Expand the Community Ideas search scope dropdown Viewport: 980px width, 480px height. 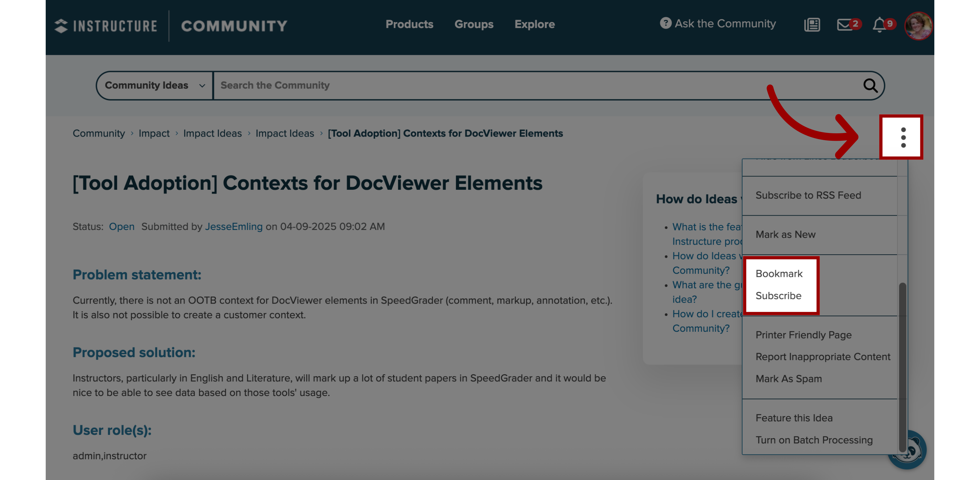[x=155, y=85]
